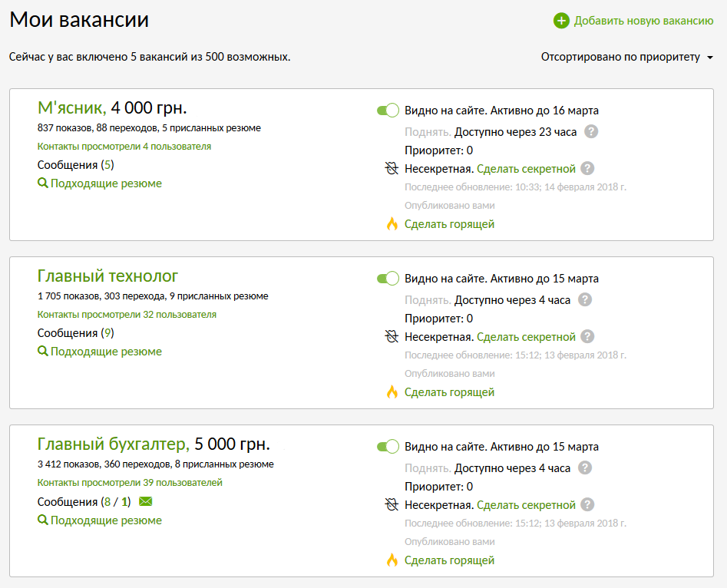Click magnifier icon under М'ясник vacancy
This screenshot has width=727, height=588.
(x=43, y=183)
